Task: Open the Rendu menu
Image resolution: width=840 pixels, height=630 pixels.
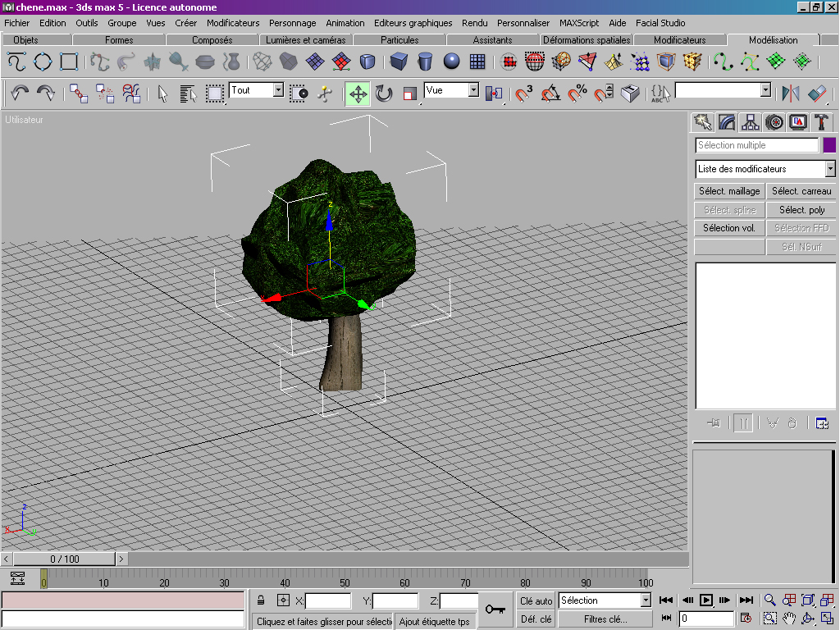Action: pyautogui.click(x=475, y=23)
